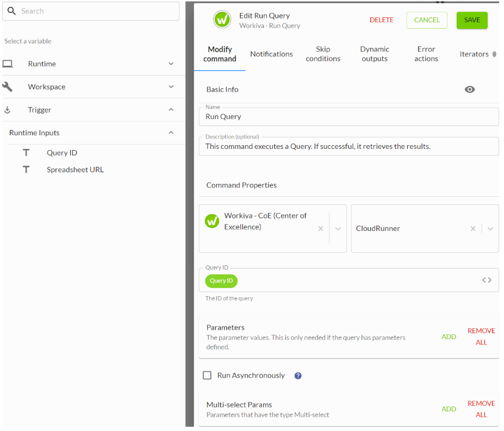Viewport: 504px width, 431px height.
Task: Collapse the Runtime Inputs section
Action: [171, 133]
